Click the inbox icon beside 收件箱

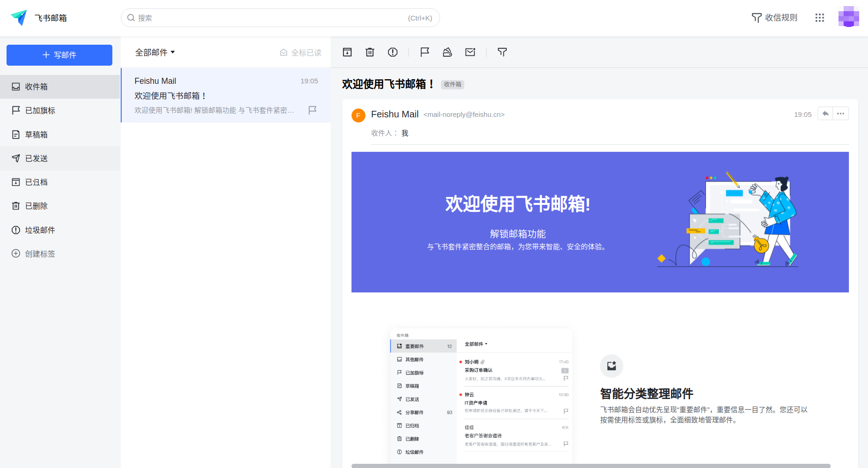pyautogui.click(x=16, y=87)
